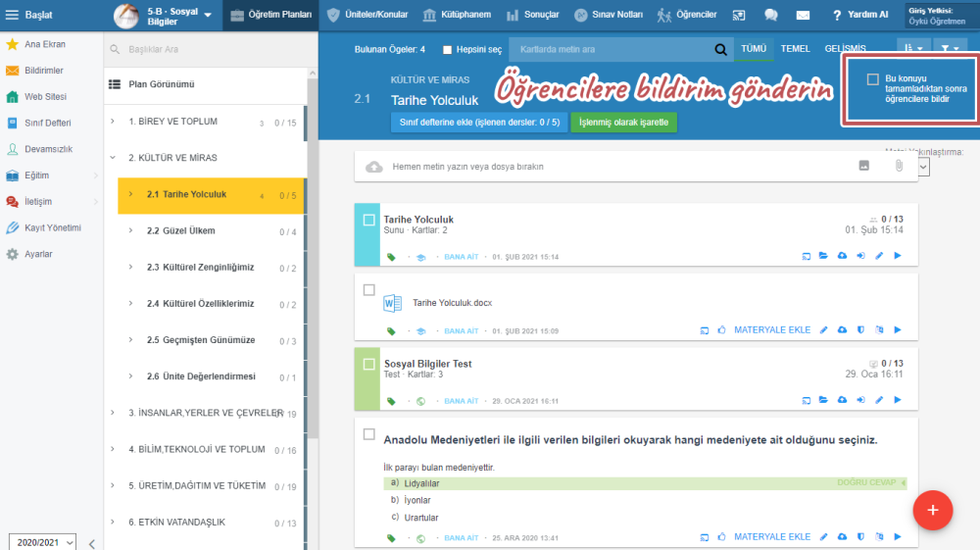Click the image icon in the quick text box
Screen dimensions: 980x550
[863, 166]
